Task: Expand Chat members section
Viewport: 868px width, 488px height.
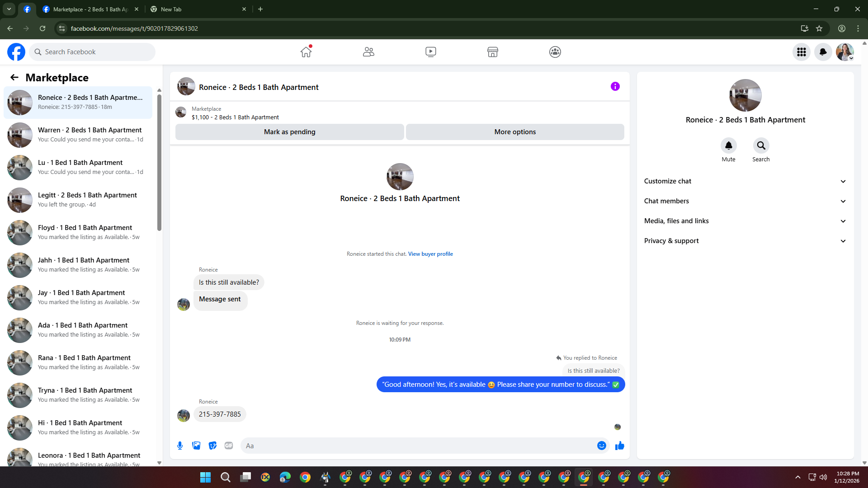Action: pos(745,201)
